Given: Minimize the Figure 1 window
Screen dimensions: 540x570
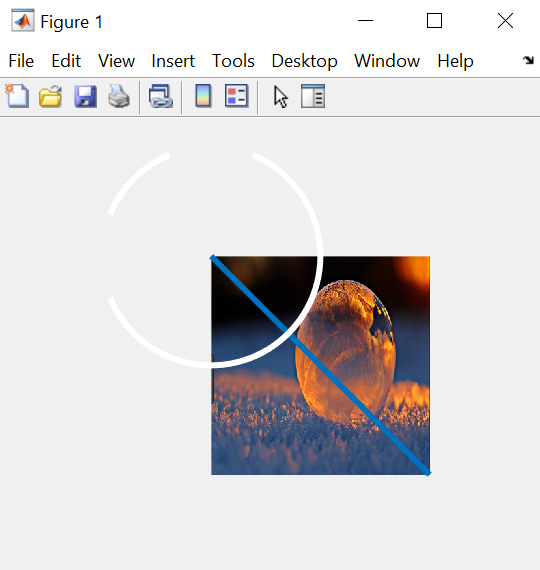Looking at the screenshot, I should [x=365, y=21].
